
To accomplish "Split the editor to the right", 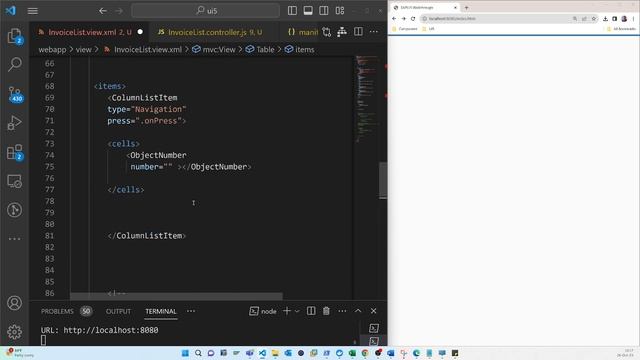I will [x=358, y=32].
